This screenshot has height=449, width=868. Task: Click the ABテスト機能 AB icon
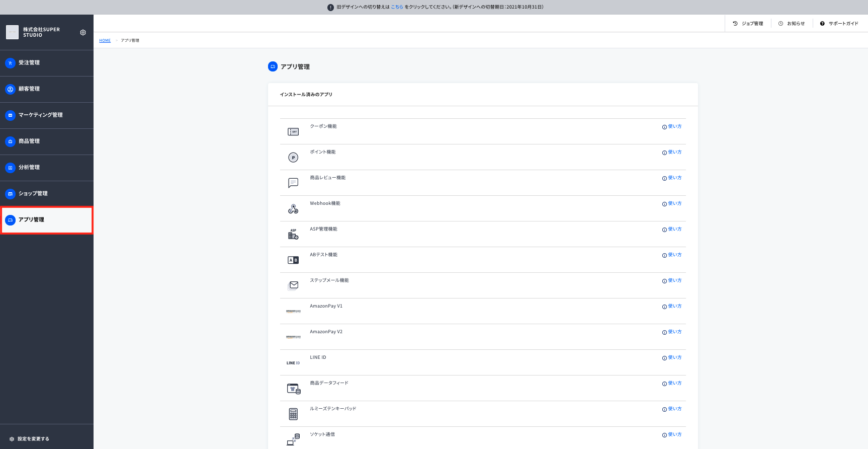click(x=293, y=260)
